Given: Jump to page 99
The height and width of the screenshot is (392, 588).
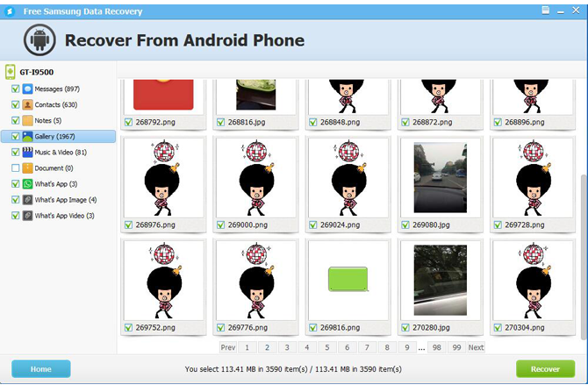Looking at the screenshot, I should click(456, 347).
